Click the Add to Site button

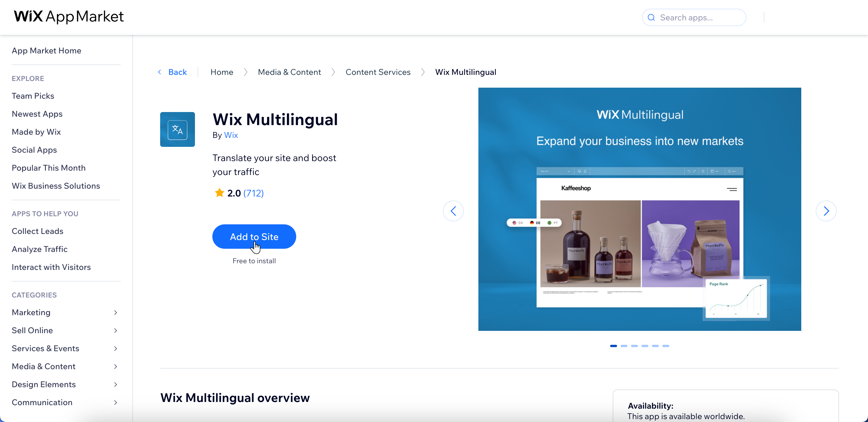(x=254, y=237)
